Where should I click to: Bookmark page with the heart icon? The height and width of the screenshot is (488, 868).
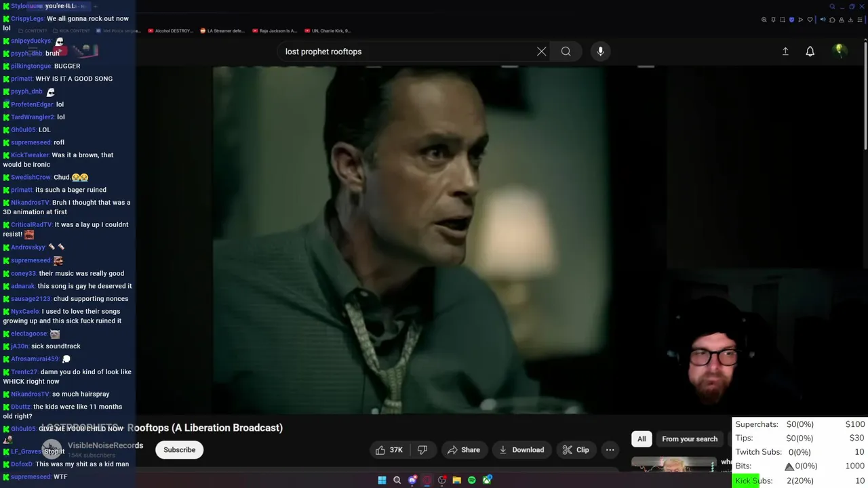tap(810, 20)
